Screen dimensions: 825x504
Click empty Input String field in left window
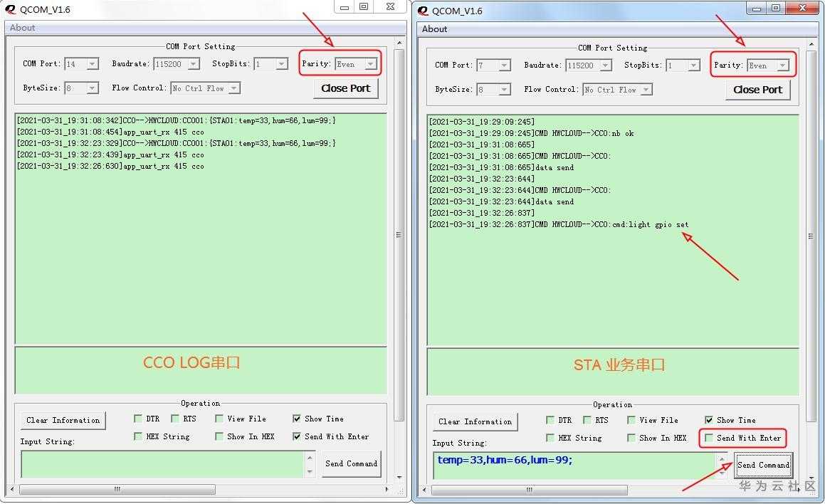tap(162, 465)
